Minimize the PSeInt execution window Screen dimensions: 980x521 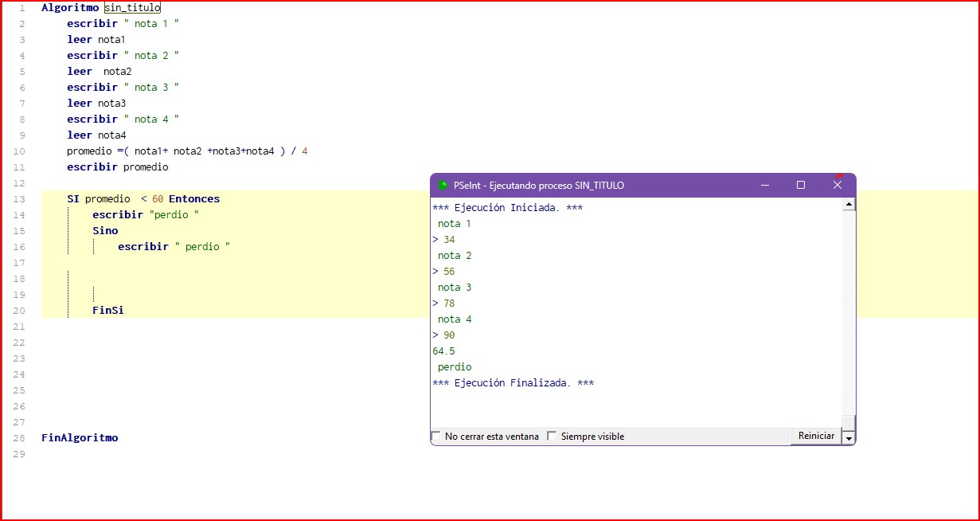(x=764, y=185)
